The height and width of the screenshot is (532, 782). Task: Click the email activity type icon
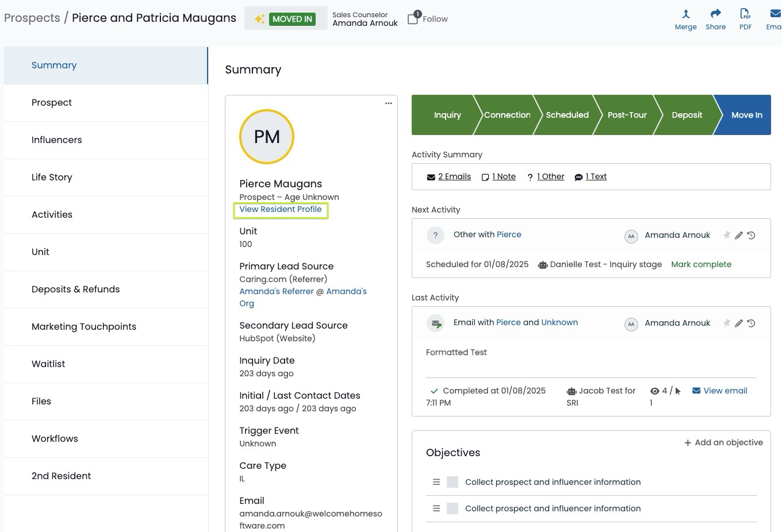pos(435,323)
